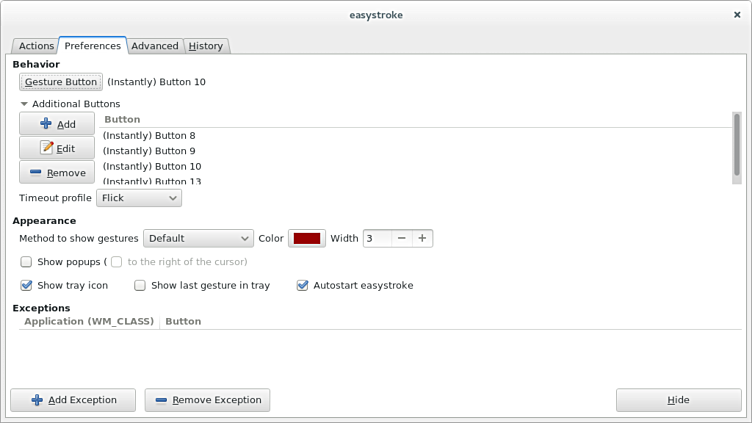This screenshot has width=752, height=423.
Task: Increase width with the plus stepper
Action: pyautogui.click(x=422, y=238)
